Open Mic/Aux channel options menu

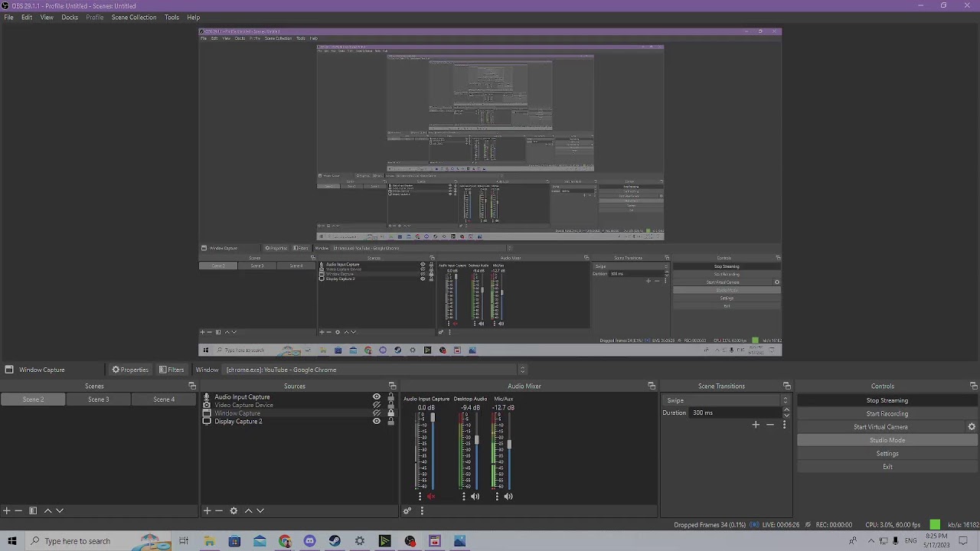click(497, 496)
